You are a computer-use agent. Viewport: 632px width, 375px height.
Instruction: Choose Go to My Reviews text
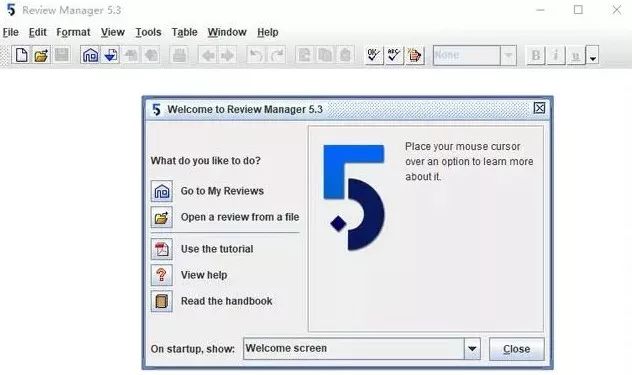click(x=222, y=191)
